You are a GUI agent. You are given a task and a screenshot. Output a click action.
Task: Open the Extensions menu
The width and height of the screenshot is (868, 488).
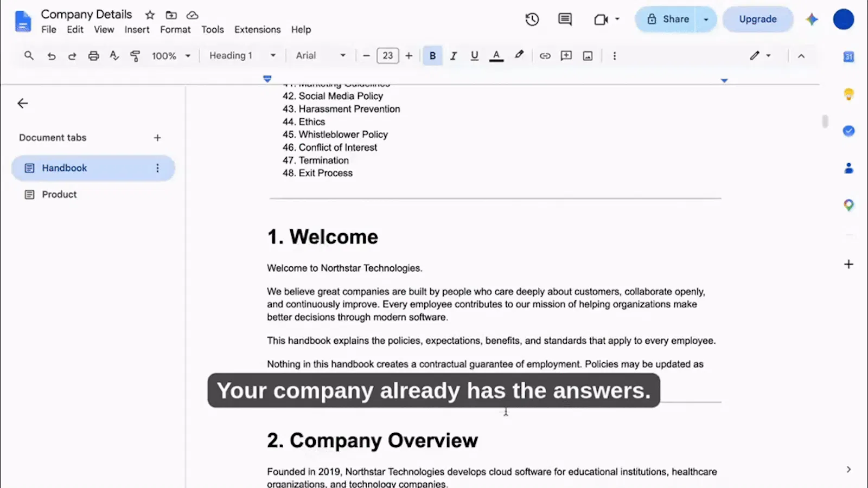(257, 30)
